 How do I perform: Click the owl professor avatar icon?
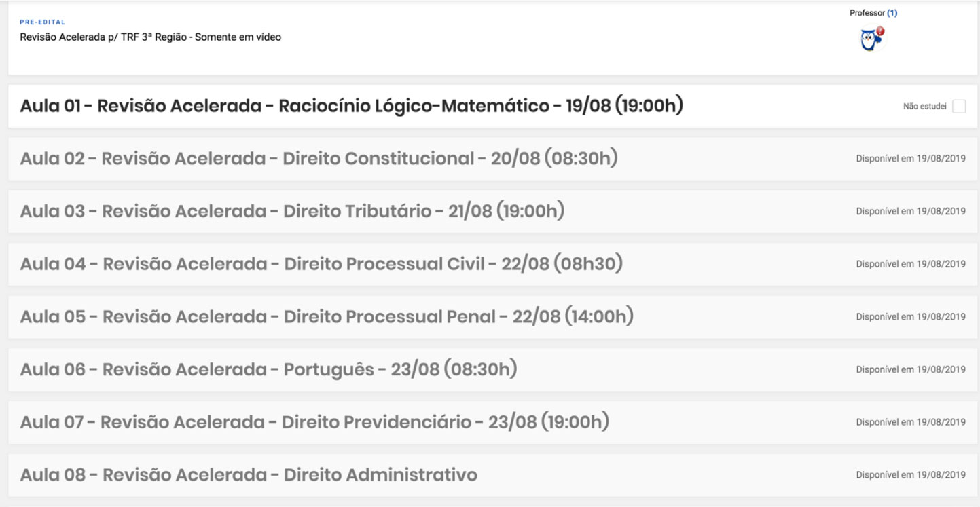pyautogui.click(x=872, y=39)
